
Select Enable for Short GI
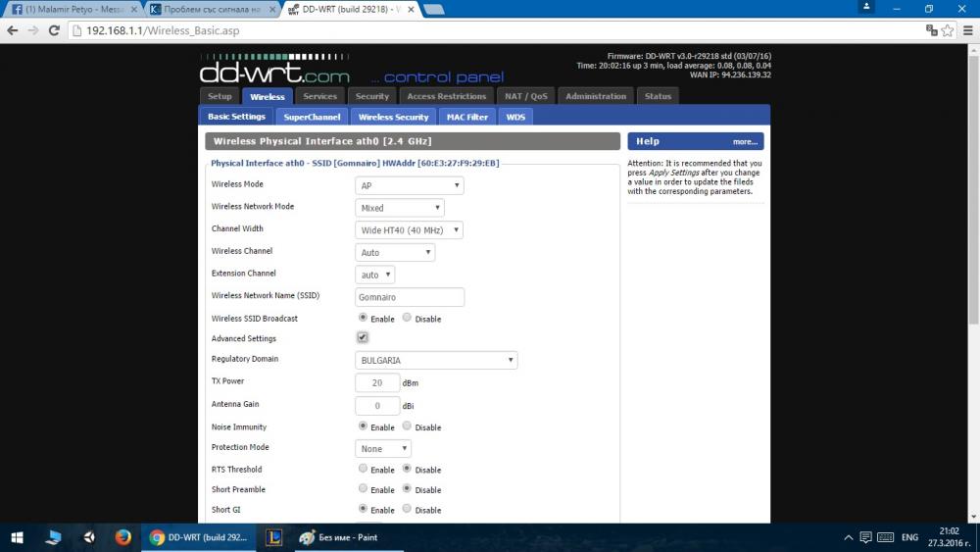pos(363,509)
